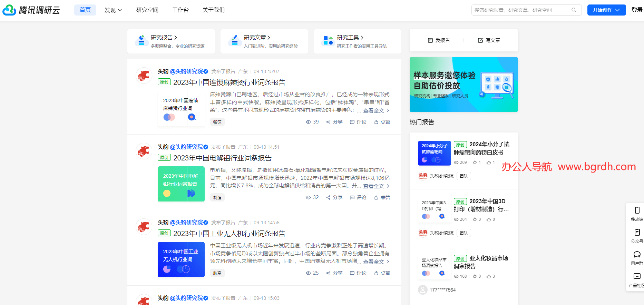The width and height of the screenshot is (644, 305).
Task: Click the magnifier search icon
Action: coord(574,10)
